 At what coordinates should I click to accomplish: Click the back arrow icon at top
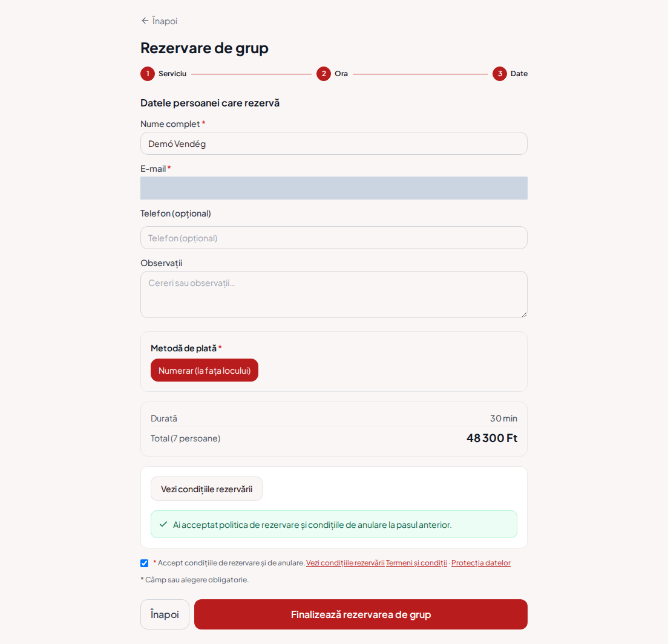(145, 21)
